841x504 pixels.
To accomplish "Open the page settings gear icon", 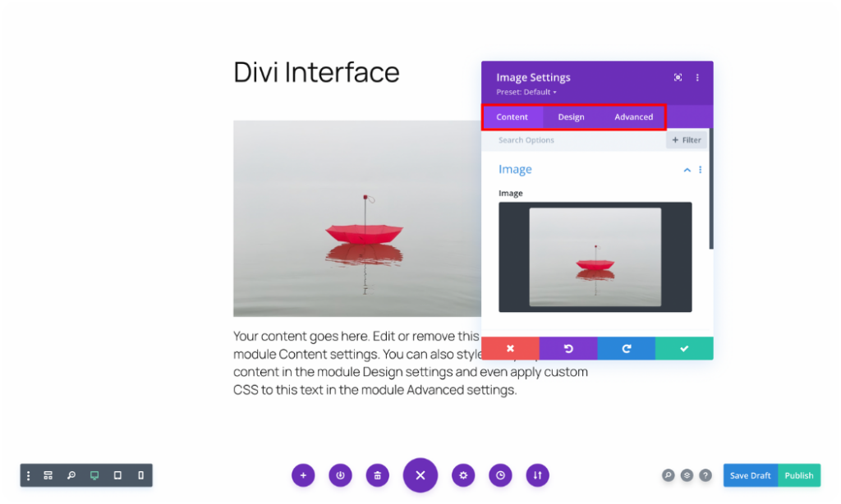I will pyautogui.click(x=462, y=475).
